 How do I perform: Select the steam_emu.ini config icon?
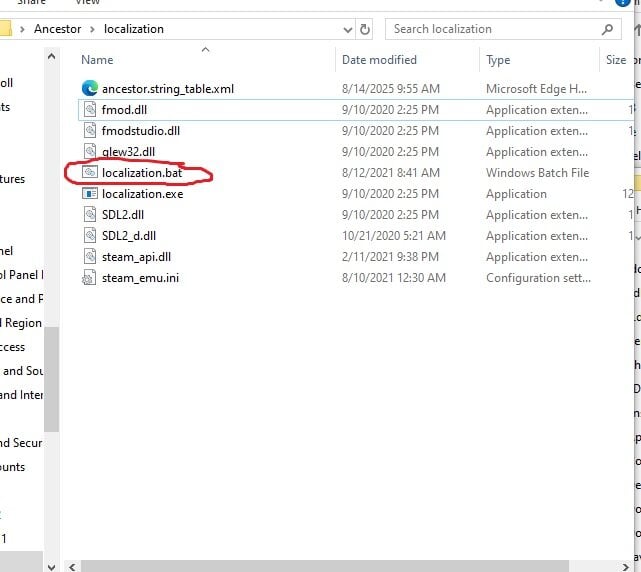click(89, 278)
